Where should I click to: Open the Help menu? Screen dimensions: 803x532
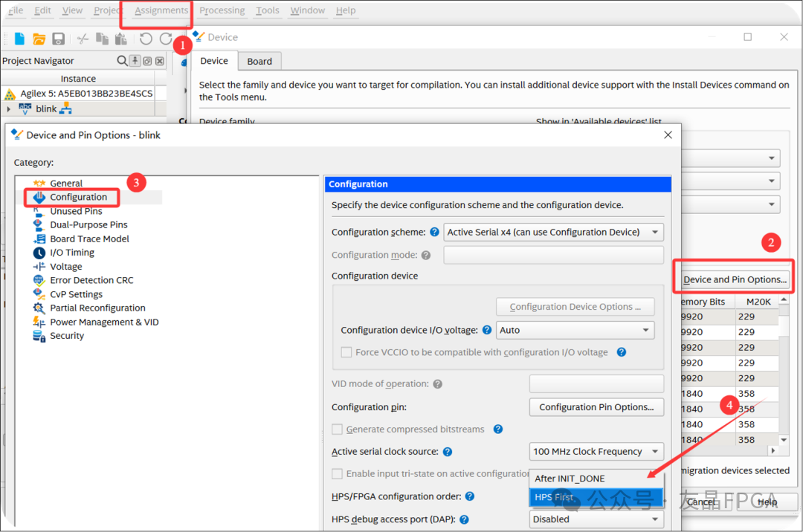click(346, 10)
